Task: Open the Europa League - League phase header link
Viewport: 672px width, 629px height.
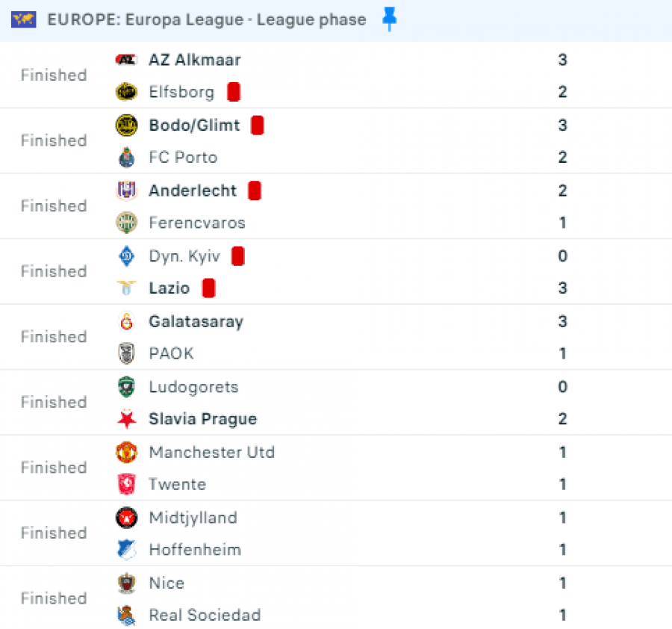Action: pyautogui.click(x=207, y=20)
